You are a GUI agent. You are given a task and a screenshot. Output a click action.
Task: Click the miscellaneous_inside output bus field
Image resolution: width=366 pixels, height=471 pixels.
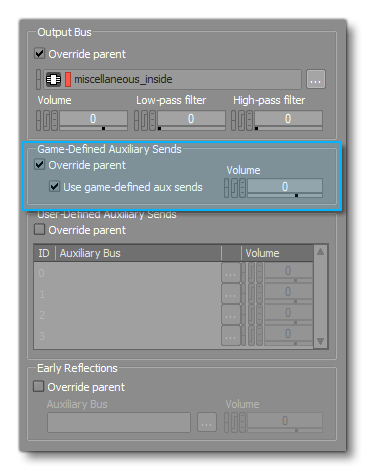[x=172, y=79]
